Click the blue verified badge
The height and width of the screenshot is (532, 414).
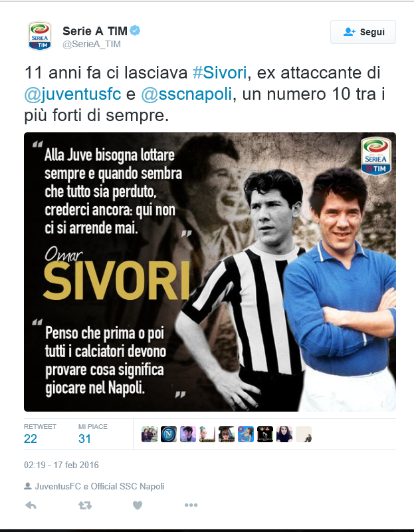[136, 31]
